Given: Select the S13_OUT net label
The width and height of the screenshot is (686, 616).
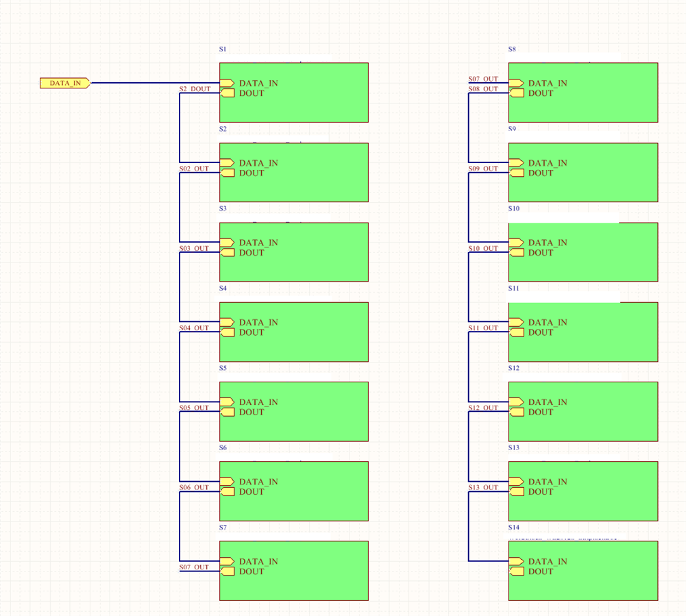Looking at the screenshot, I should click(483, 487).
